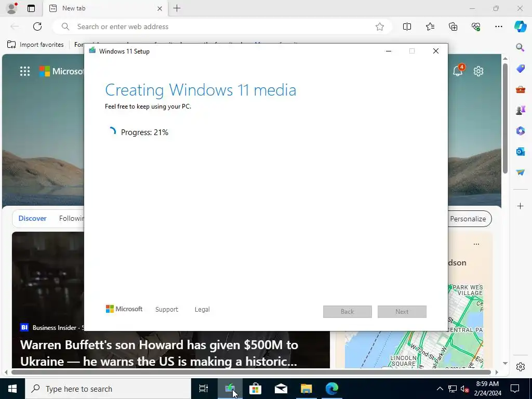
Task: Open Edge tab actions menu
Action: (31, 8)
